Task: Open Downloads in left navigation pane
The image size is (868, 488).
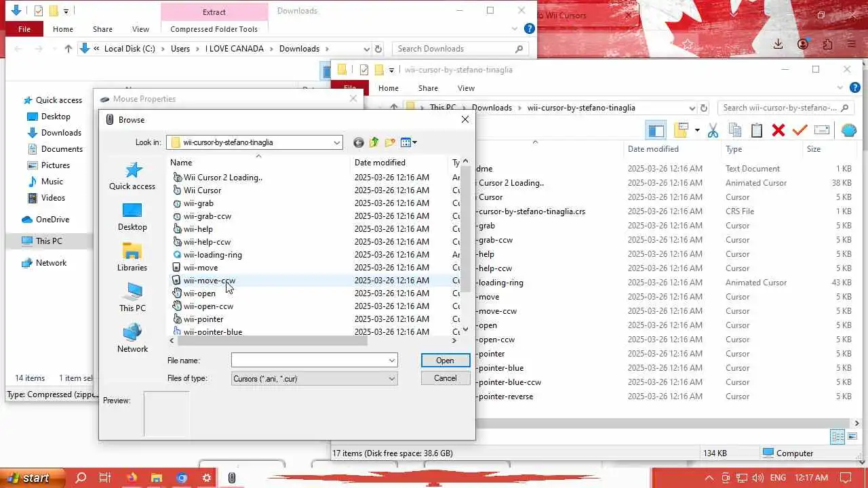Action: point(54,133)
